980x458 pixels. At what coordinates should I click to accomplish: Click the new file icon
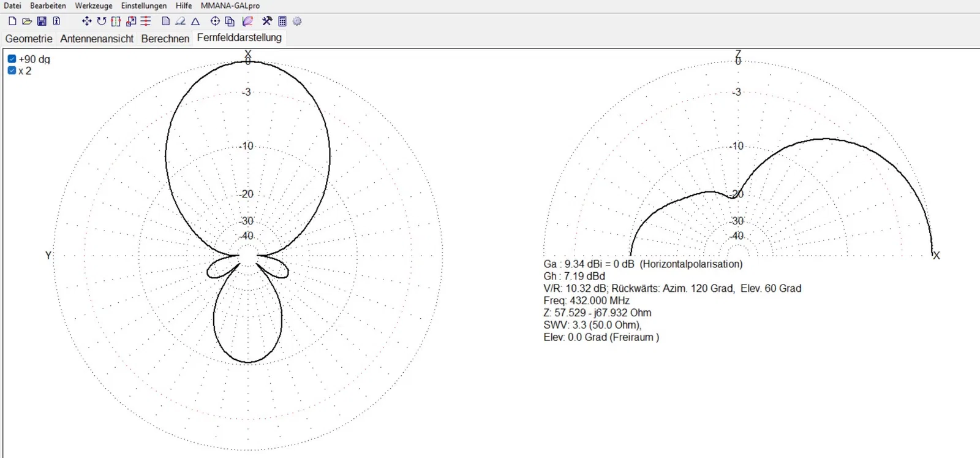pos(12,21)
